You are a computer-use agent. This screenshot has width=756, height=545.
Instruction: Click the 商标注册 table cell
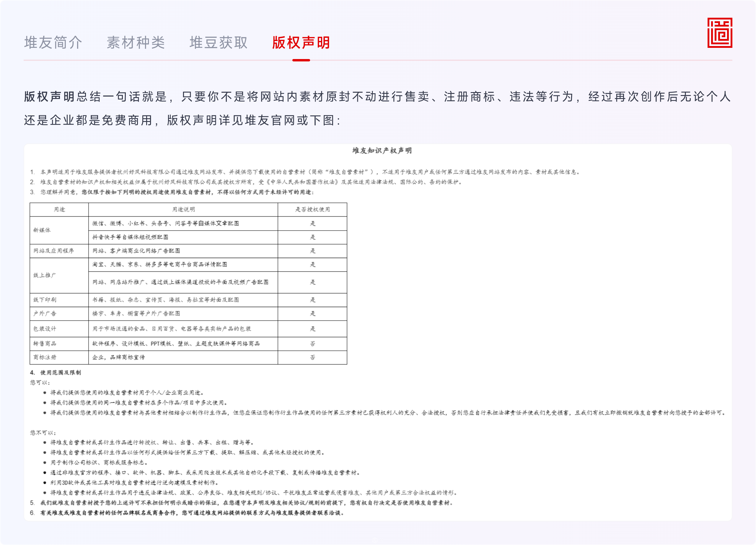click(x=45, y=357)
